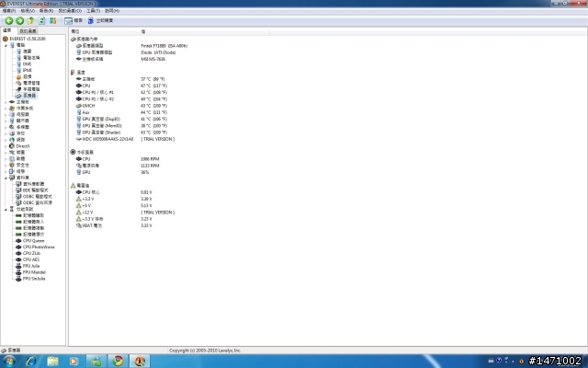Screen dimensions: 588x368
Task: Select the WDC WD5000AAKS-22V1A0 drive row
Action: tap(125, 139)
